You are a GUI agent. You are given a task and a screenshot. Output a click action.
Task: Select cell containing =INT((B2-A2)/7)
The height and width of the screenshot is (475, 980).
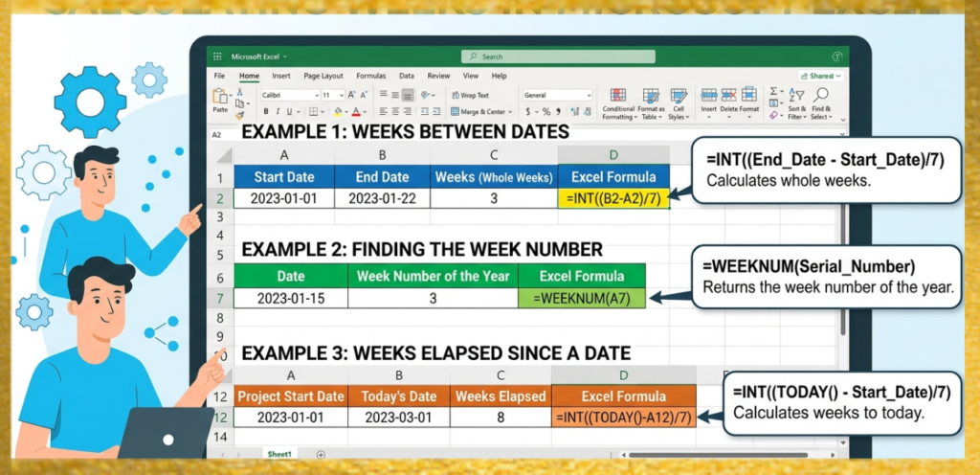point(613,199)
